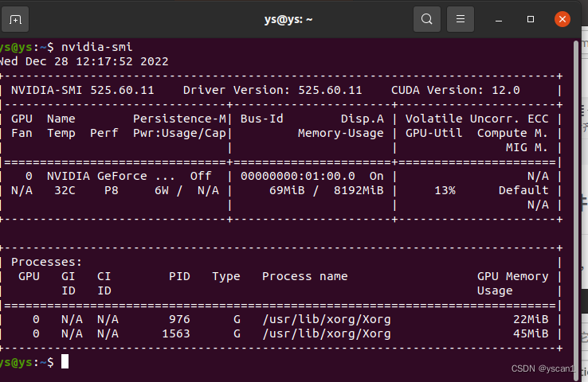Click the '13%' GPU utilization value
The width and height of the screenshot is (588, 382).
pyautogui.click(x=445, y=191)
